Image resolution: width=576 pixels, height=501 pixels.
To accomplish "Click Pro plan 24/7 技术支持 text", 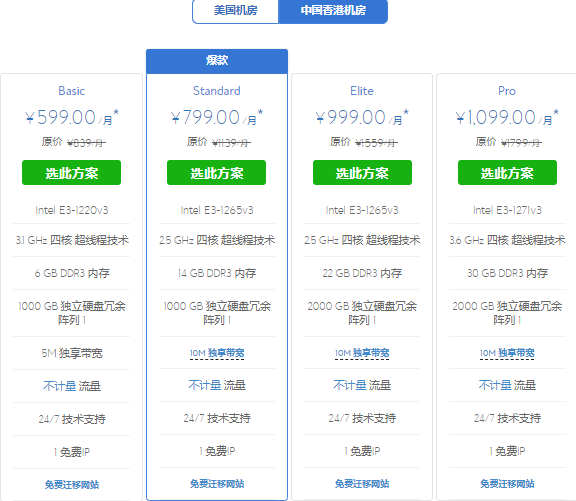I will [507, 418].
